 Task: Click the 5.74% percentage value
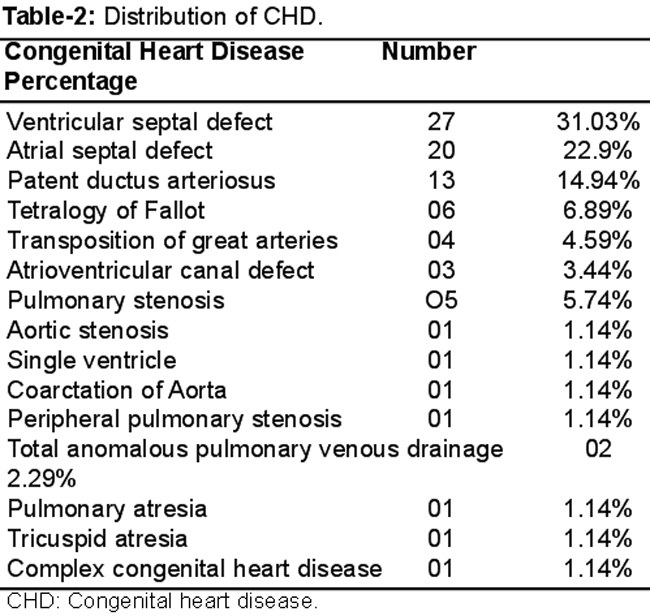(598, 300)
